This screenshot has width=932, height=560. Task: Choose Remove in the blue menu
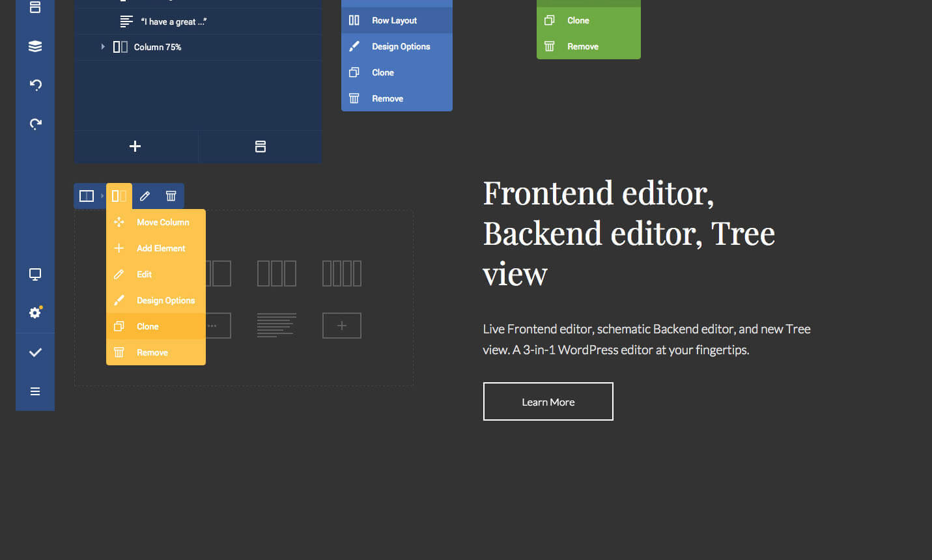(x=397, y=98)
